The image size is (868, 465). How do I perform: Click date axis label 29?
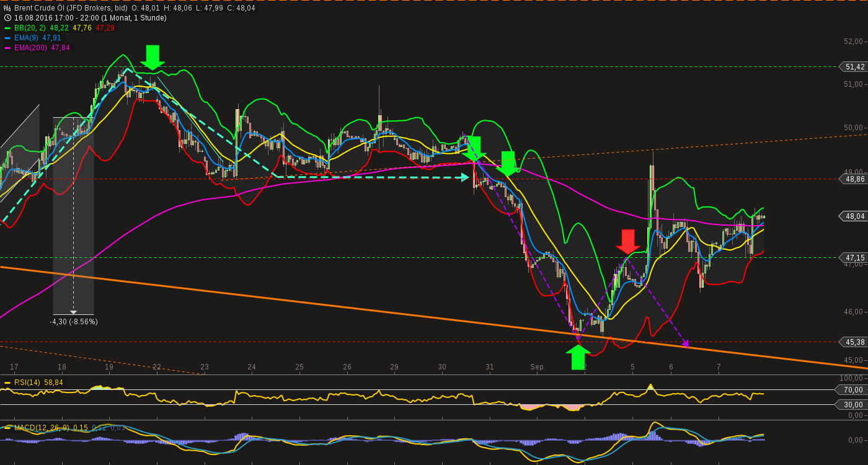394,367
